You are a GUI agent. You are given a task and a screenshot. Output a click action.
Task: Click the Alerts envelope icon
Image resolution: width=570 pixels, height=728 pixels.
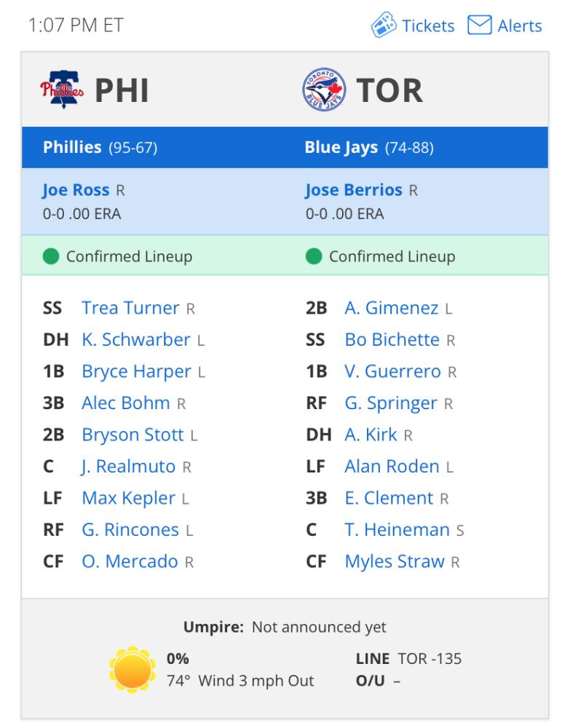pos(480,25)
